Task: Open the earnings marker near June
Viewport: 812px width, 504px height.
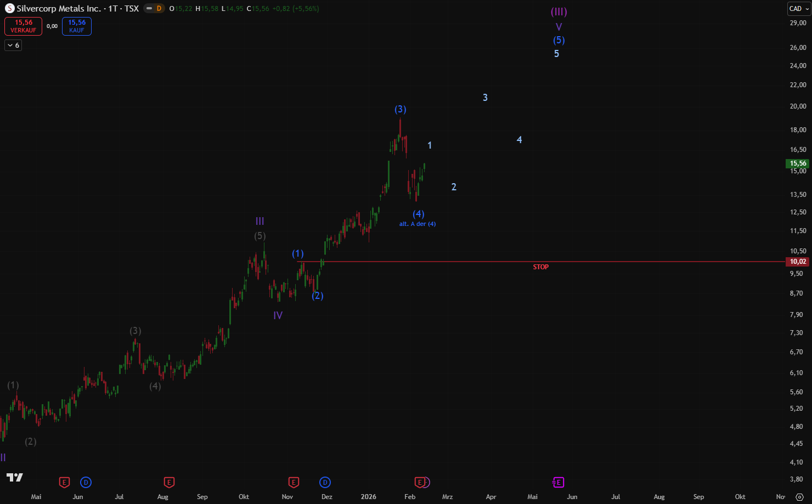Action: 64,483
